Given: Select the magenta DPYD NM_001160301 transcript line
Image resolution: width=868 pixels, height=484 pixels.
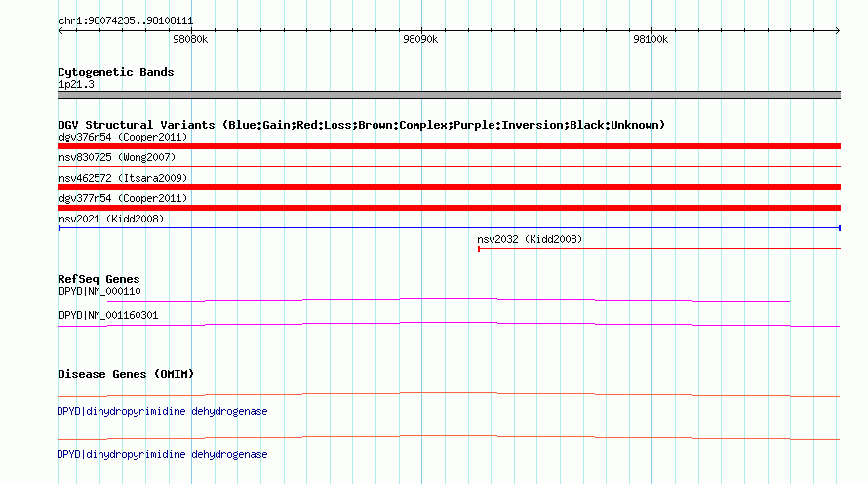Looking at the screenshot, I should coord(449,324).
